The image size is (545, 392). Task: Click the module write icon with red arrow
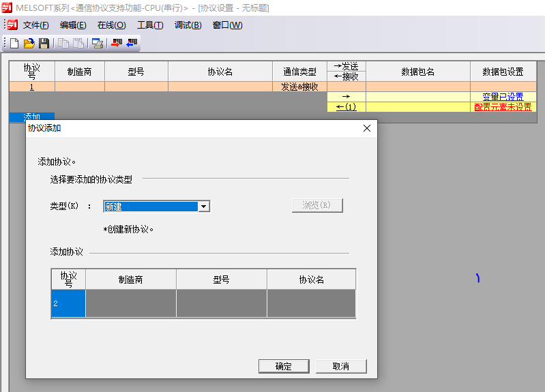coord(117,44)
